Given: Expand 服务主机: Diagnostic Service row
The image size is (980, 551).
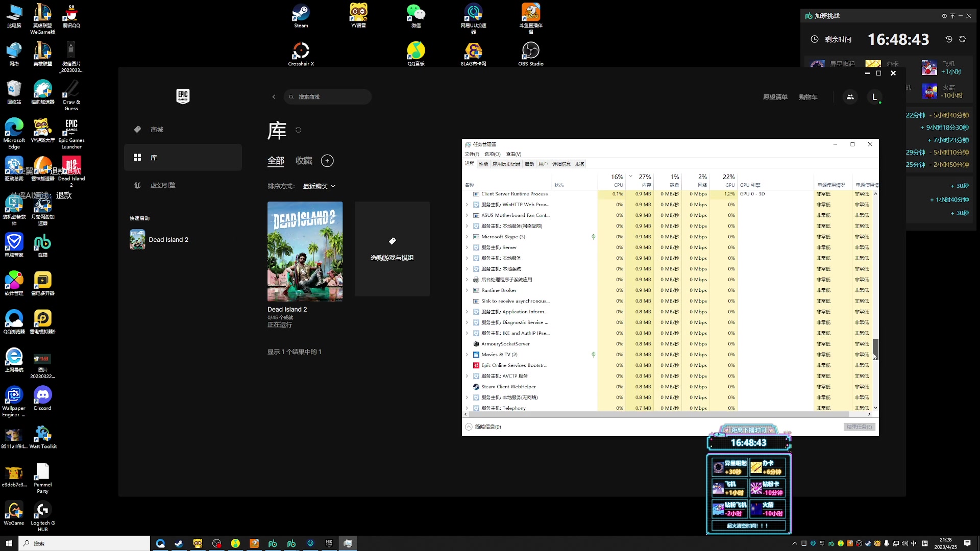Looking at the screenshot, I should point(467,322).
